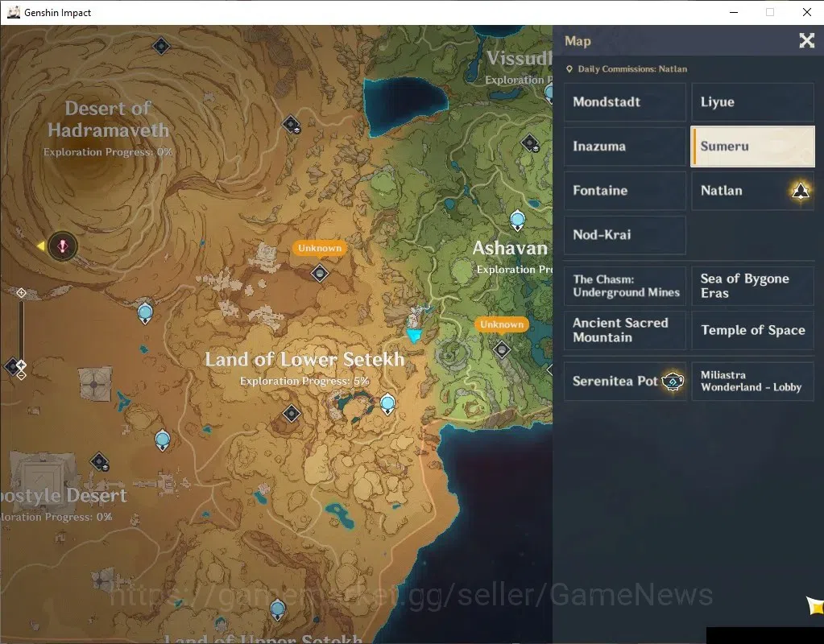This screenshot has width=824, height=644.
Task: Select the highlighted Sumeru region
Action: click(752, 146)
